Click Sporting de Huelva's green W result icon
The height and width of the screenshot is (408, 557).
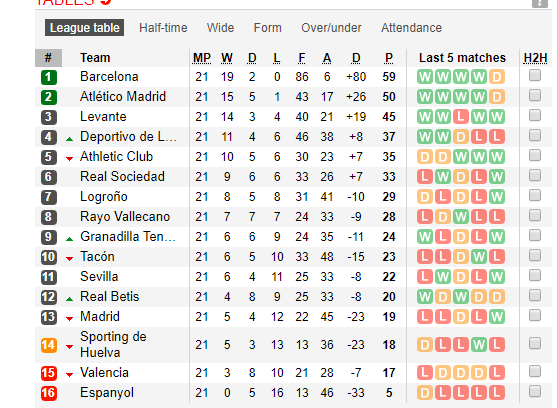click(479, 344)
